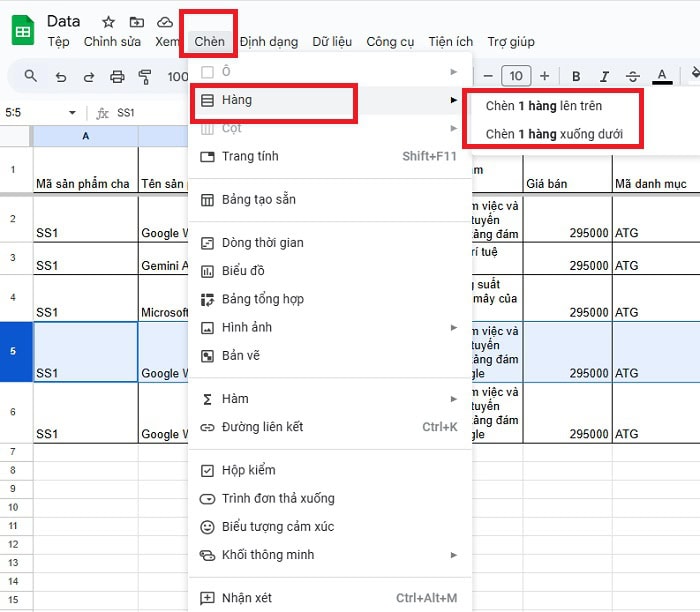Viewport: 700px width, 612px height.
Task: Click the Nhận xét comment icon
Action: (207, 599)
